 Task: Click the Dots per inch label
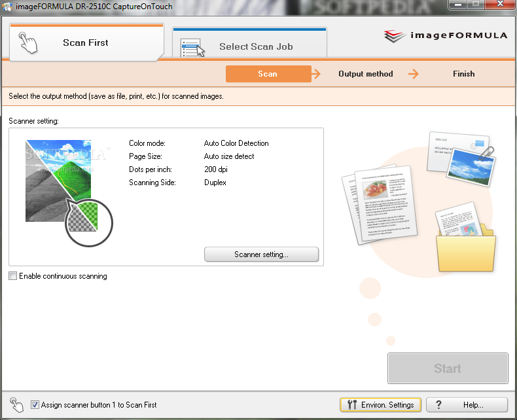[151, 169]
